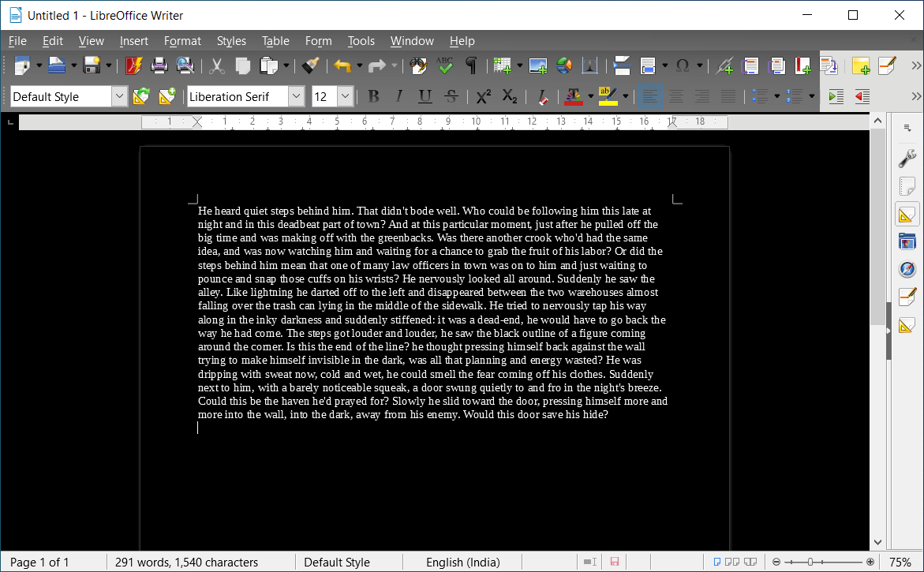
Task: Export directly as PDF
Action: point(134,65)
